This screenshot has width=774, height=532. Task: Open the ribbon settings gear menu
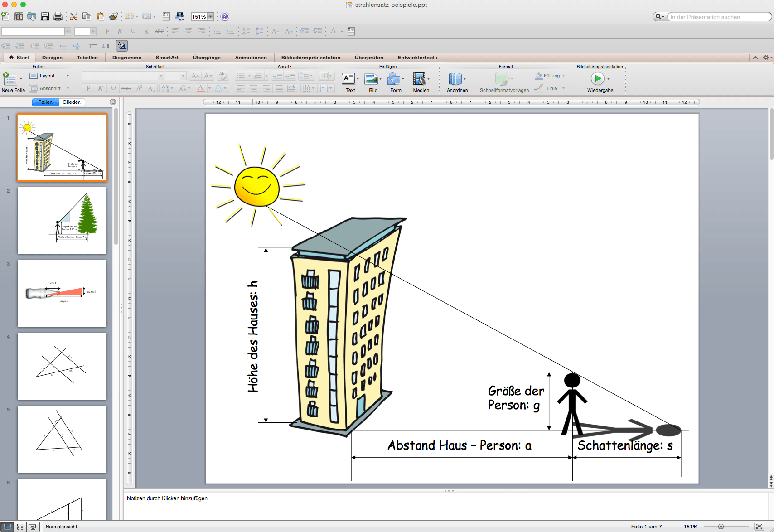[x=767, y=58]
